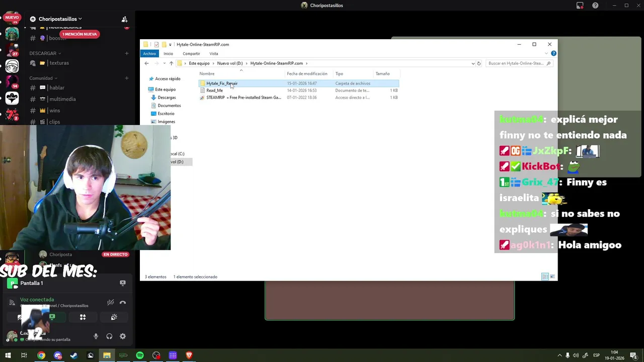The width and height of the screenshot is (644, 362).
Task: Switch to the Vista ribbon tab
Action: tap(214, 53)
